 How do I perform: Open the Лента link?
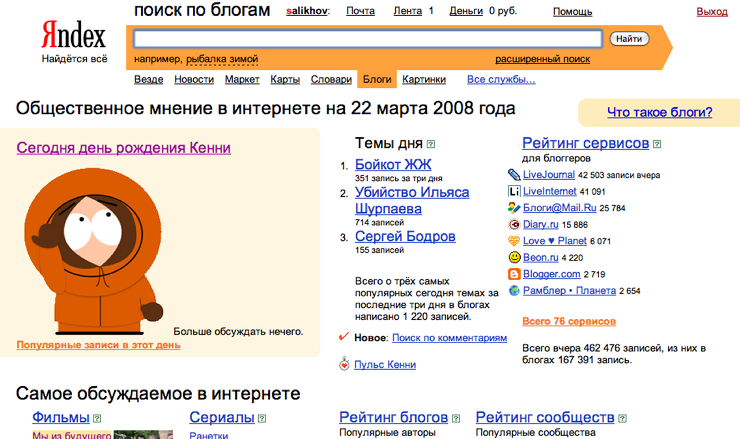[408, 11]
